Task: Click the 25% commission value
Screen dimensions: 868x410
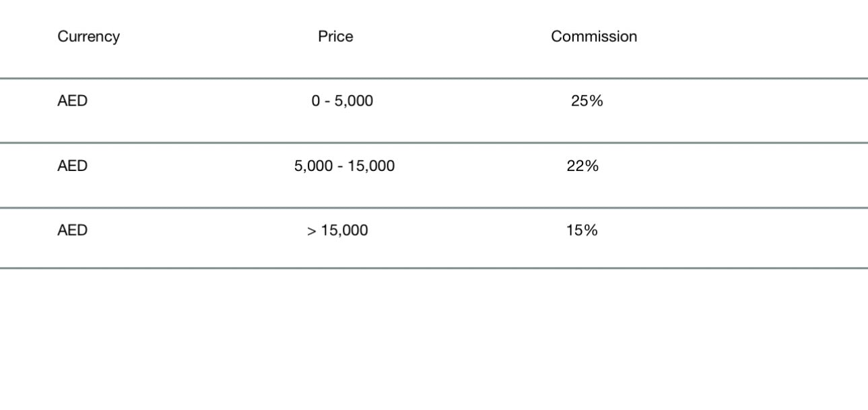Action: pyautogui.click(x=587, y=102)
